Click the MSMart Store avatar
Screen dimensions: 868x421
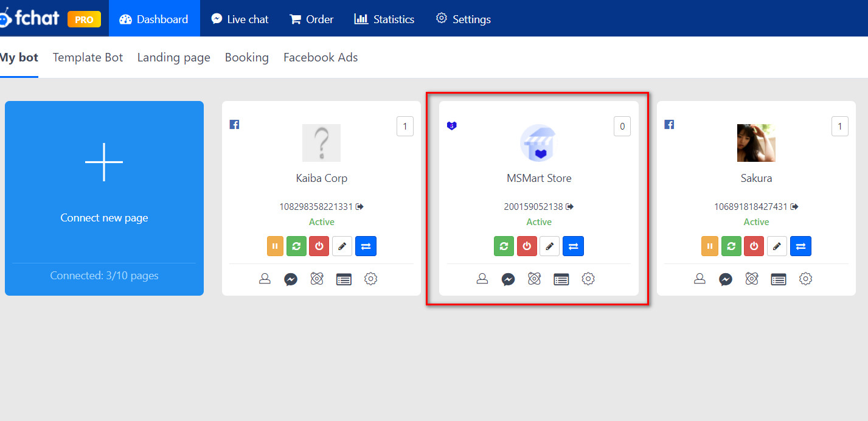coord(539,143)
